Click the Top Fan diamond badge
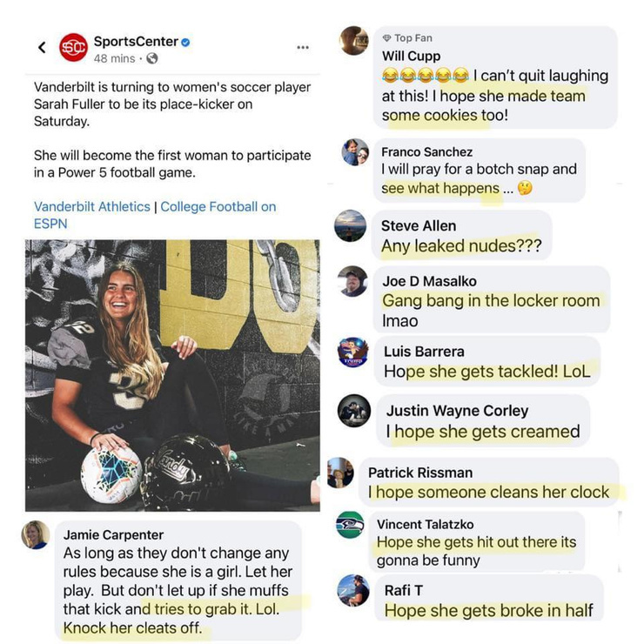 pyautogui.click(x=386, y=38)
